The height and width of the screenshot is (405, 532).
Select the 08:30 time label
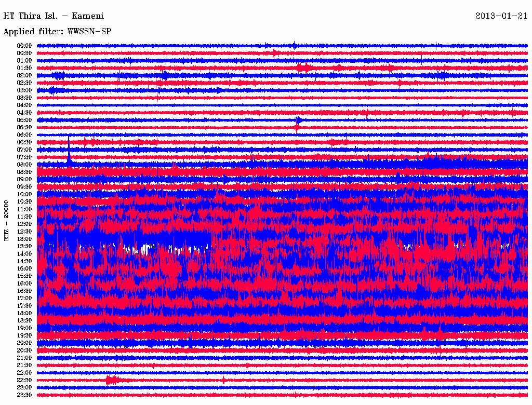24,172
